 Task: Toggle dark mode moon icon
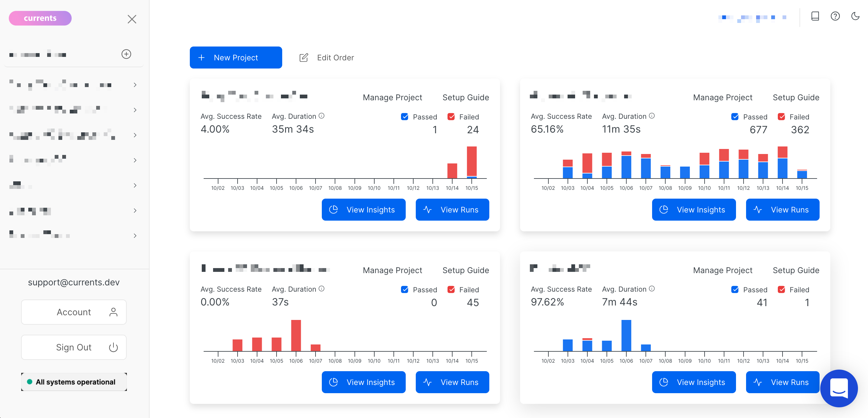[x=855, y=16]
